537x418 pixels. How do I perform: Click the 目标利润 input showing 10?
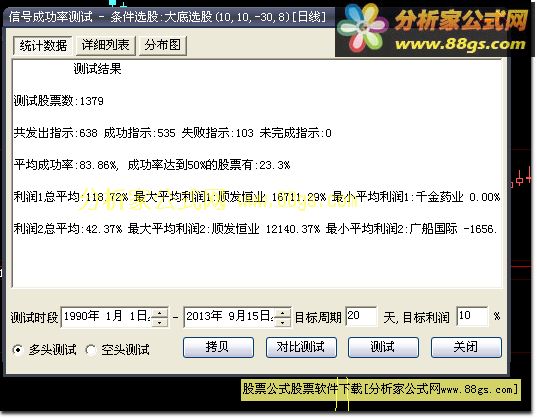point(472,316)
